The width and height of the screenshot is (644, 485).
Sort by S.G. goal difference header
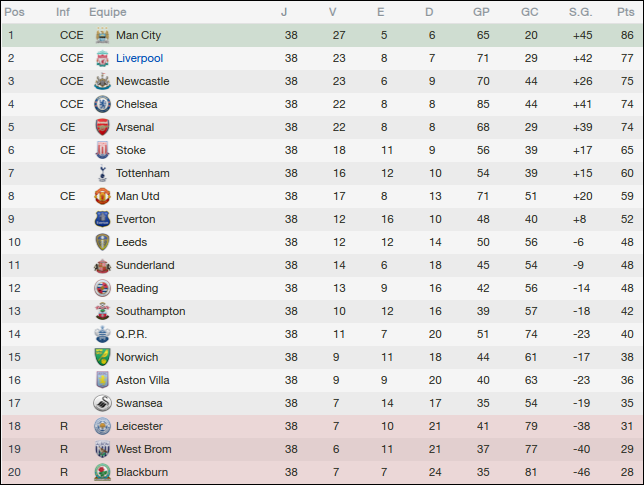tap(580, 12)
